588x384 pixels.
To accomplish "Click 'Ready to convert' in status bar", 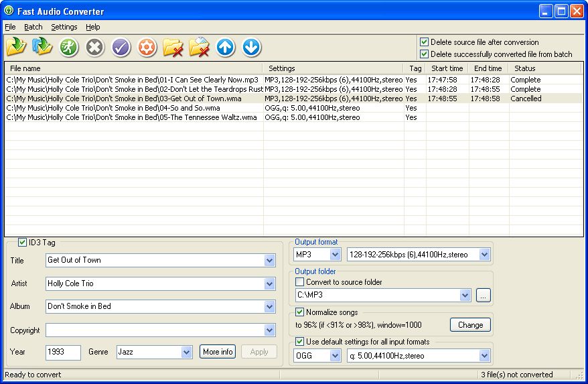I will pyautogui.click(x=33, y=374).
